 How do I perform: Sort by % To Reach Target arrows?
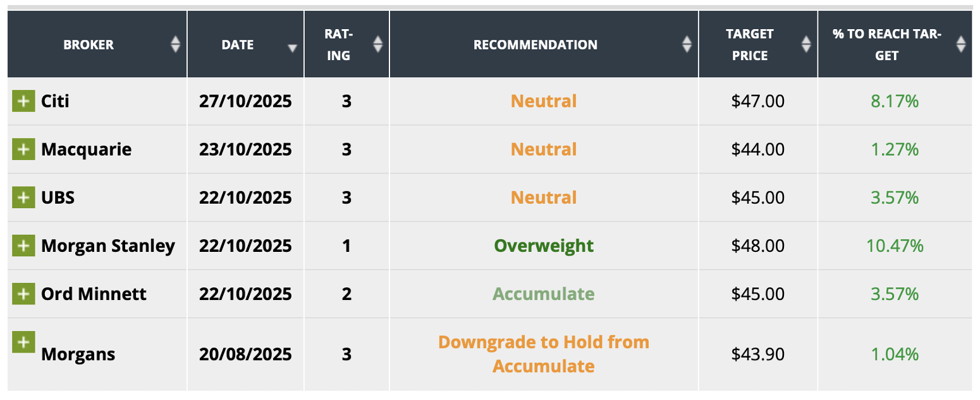tap(961, 44)
